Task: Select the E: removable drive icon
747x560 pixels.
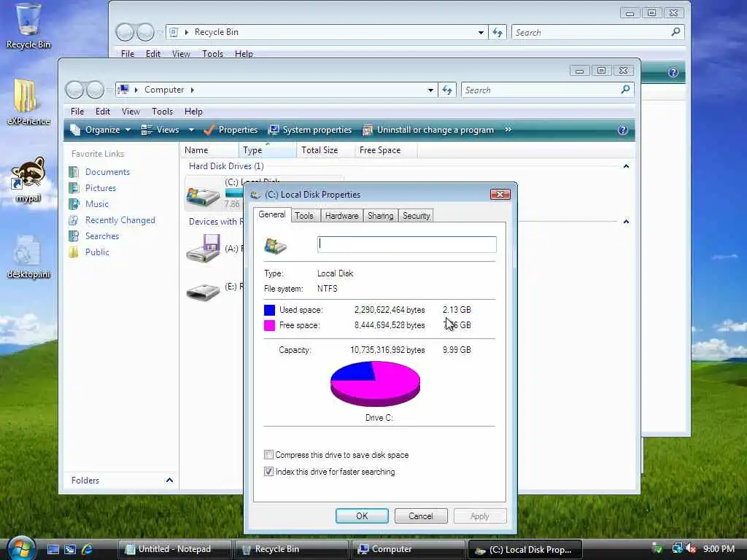Action: 204,292
